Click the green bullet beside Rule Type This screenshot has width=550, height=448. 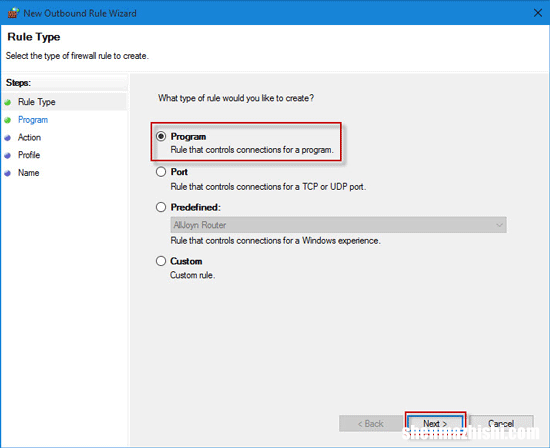[x=8, y=102]
